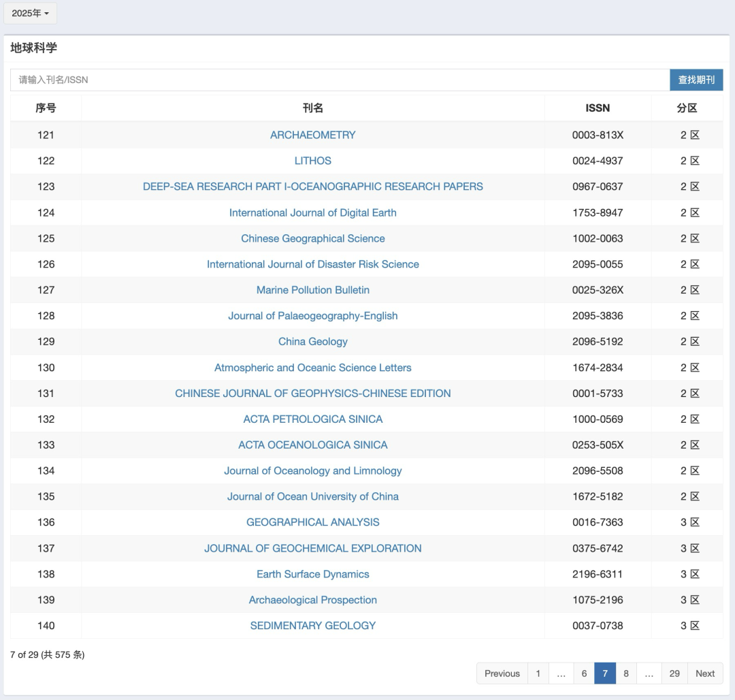
Task: Select ISSN 1674-2834 cell
Action: pyautogui.click(x=598, y=368)
